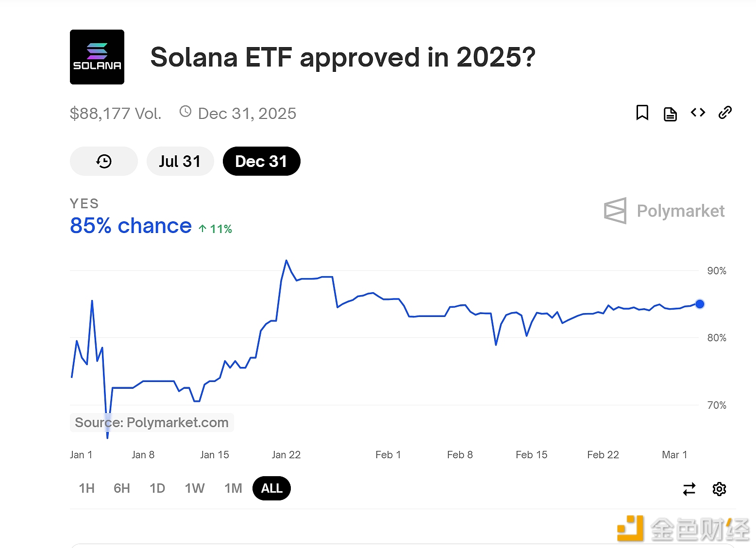Click the clock icon beside Dec 31, 2025
The width and height of the screenshot is (756, 548).
185,112
